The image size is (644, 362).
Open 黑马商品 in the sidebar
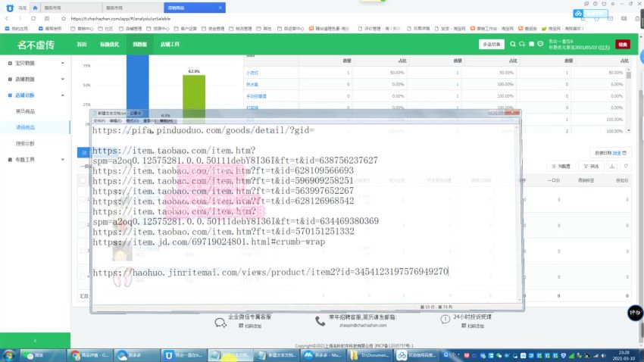(x=25, y=111)
